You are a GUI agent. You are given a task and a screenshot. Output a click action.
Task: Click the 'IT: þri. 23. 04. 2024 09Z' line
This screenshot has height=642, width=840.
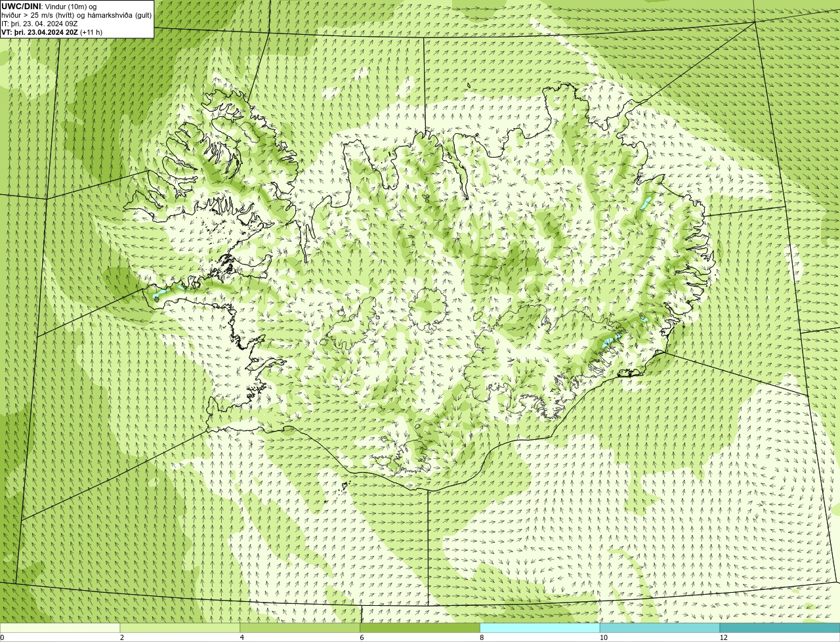(x=39, y=24)
